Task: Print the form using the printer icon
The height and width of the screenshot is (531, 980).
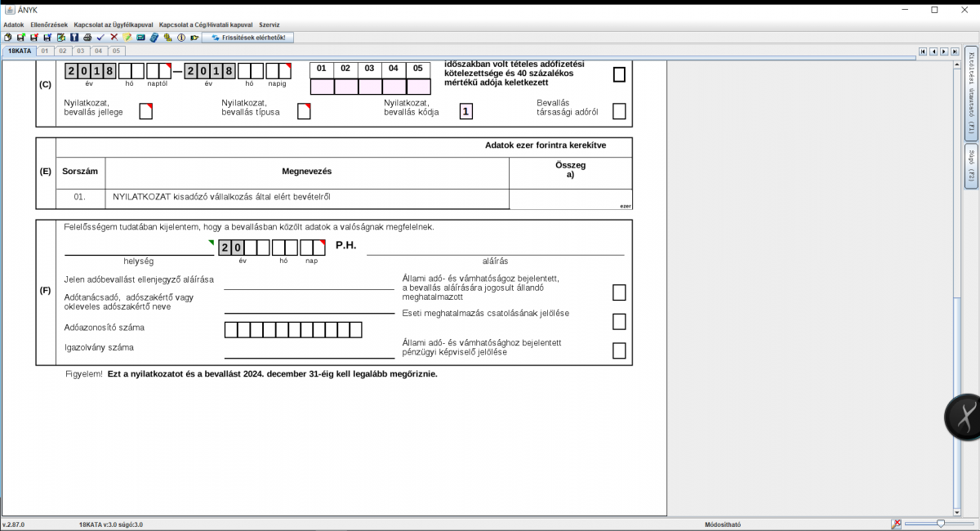Action: pyautogui.click(x=87, y=38)
